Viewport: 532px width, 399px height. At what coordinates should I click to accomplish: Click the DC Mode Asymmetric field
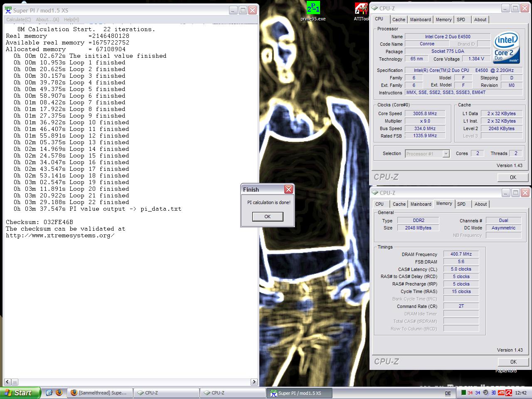tap(503, 228)
